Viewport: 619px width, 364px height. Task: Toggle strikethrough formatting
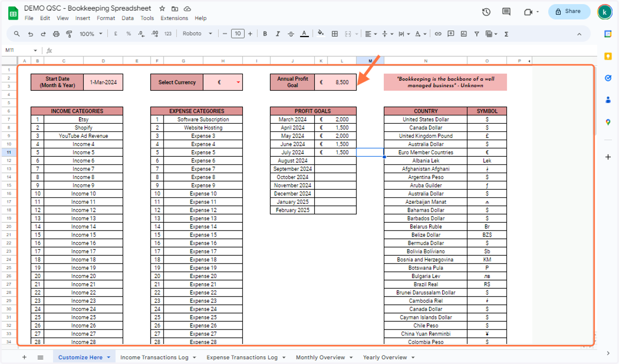click(x=291, y=34)
